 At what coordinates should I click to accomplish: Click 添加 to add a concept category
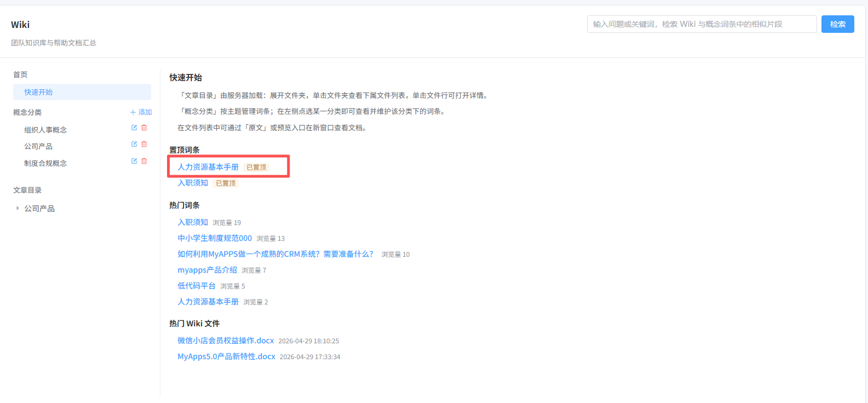[141, 112]
